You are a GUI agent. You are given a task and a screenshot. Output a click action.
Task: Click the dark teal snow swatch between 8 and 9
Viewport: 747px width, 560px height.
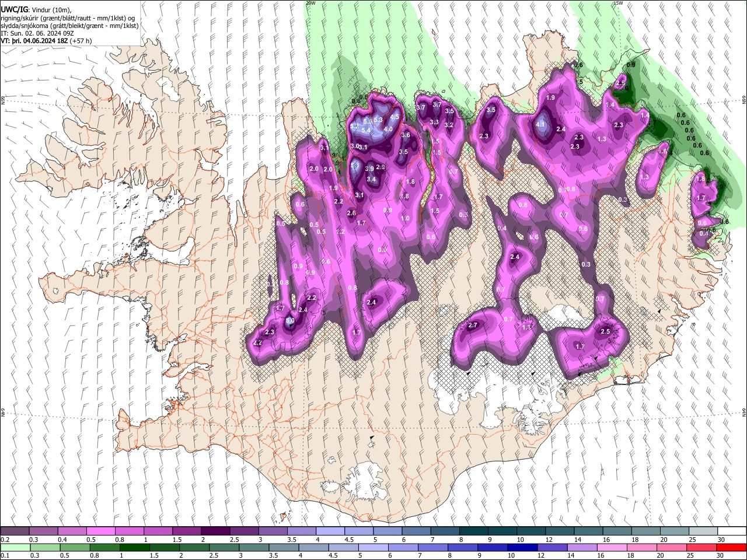click(473, 531)
